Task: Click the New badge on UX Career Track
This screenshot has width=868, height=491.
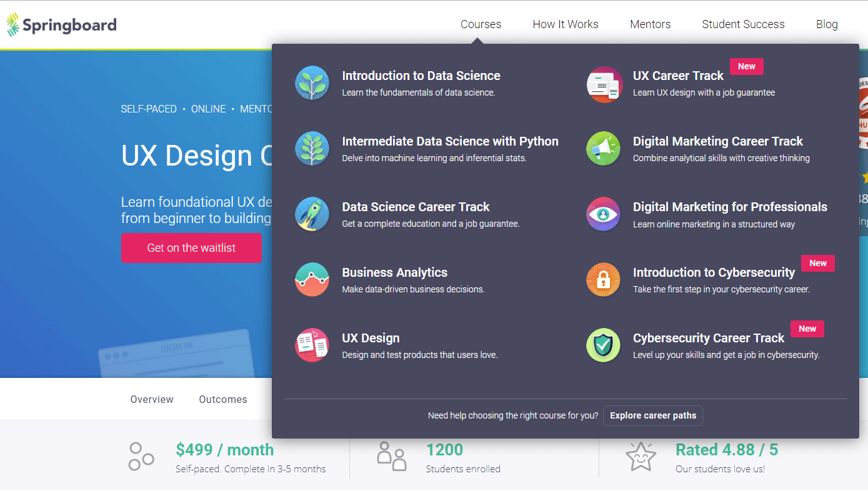Action: click(747, 66)
